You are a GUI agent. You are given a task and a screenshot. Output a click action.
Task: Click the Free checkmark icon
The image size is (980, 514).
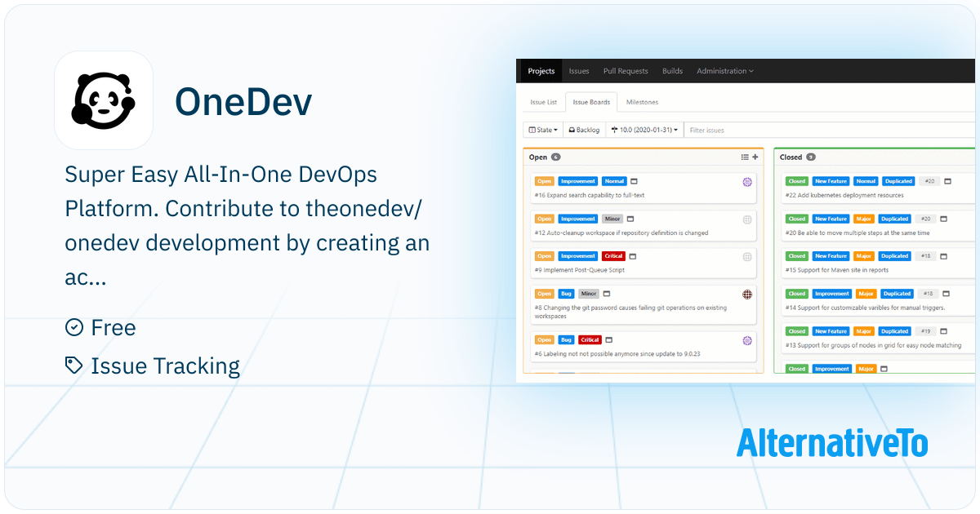(x=74, y=327)
